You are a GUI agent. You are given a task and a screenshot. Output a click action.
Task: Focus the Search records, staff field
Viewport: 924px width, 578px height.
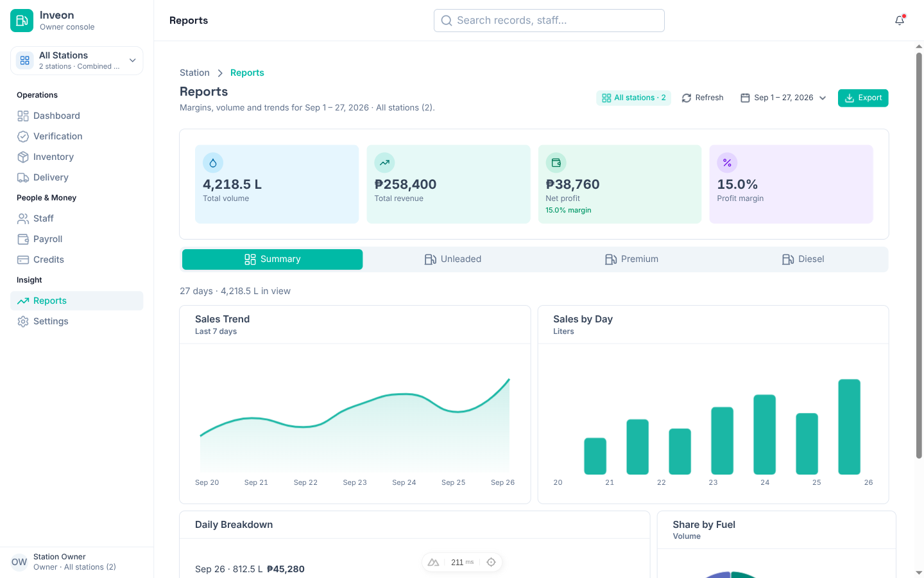click(x=549, y=21)
